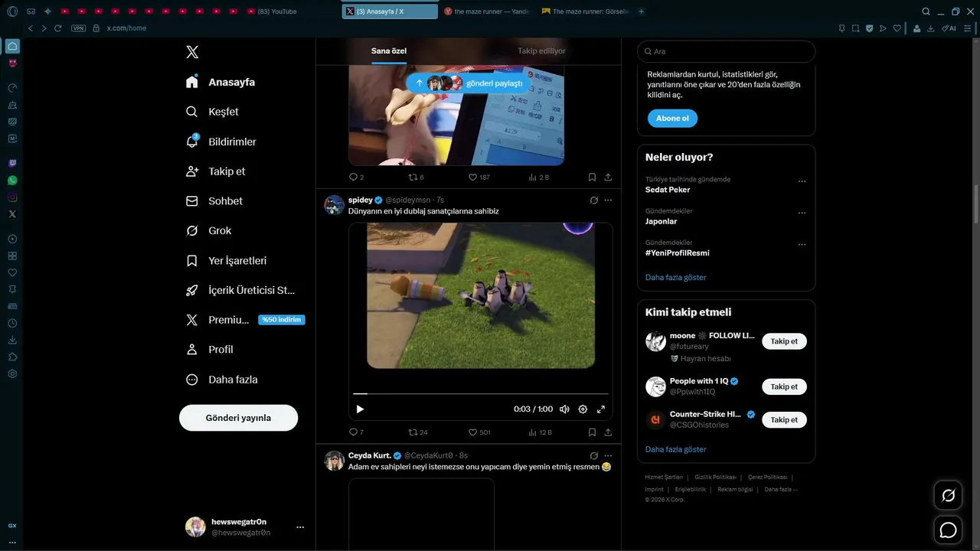The width and height of the screenshot is (980, 551).
Task: Click the Ara search field
Action: (726, 51)
